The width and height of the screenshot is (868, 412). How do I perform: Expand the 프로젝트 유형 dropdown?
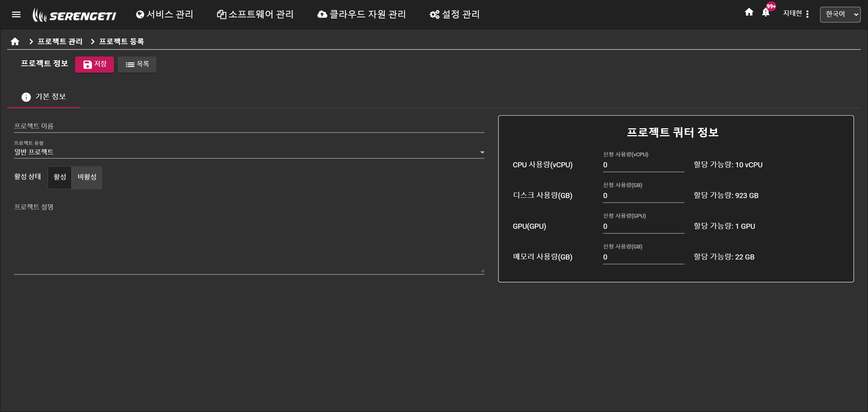point(482,152)
